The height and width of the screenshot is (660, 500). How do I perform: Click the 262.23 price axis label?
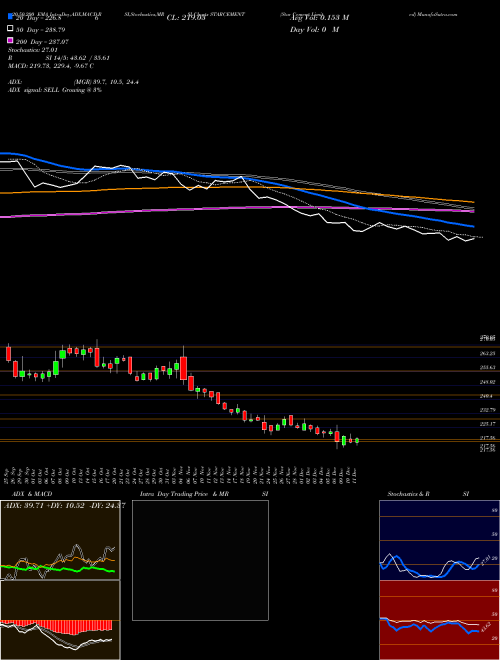coord(487,354)
